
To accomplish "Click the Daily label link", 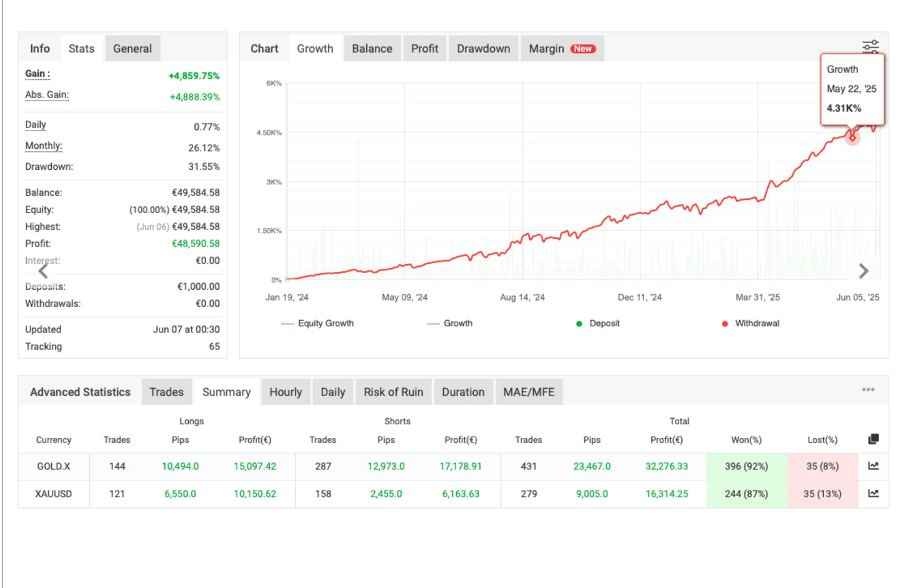I will tap(36, 125).
